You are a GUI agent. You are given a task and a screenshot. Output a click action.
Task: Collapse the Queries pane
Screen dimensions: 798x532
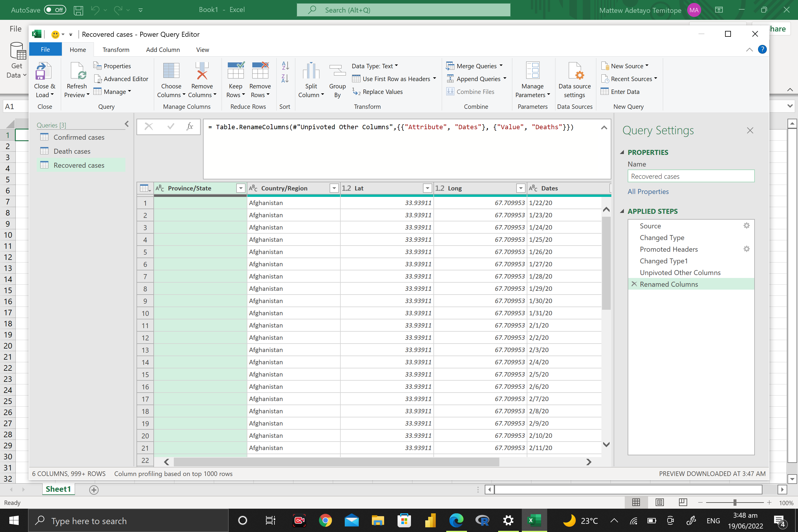(x=127, y=124)
